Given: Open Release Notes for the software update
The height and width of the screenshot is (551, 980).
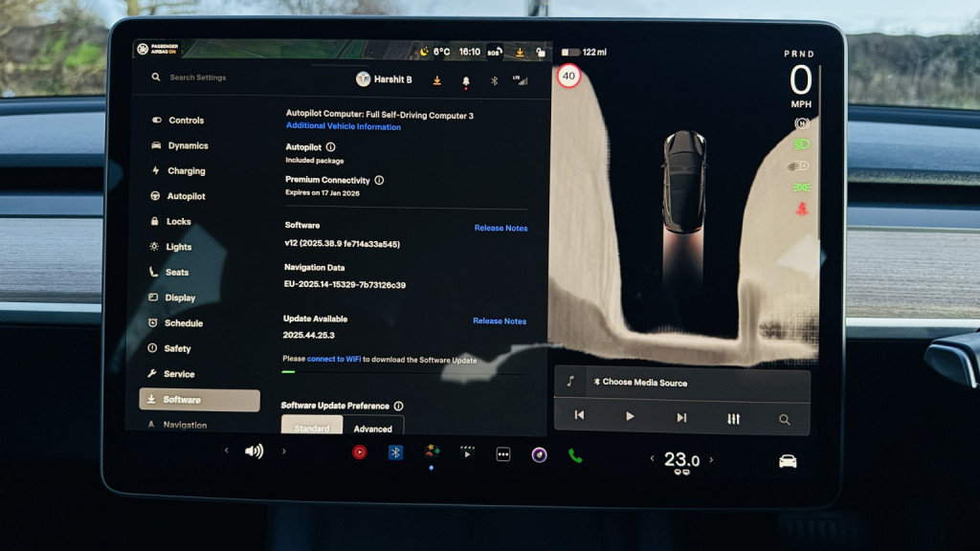Looking at the screenshot, I should click(500, 320).
